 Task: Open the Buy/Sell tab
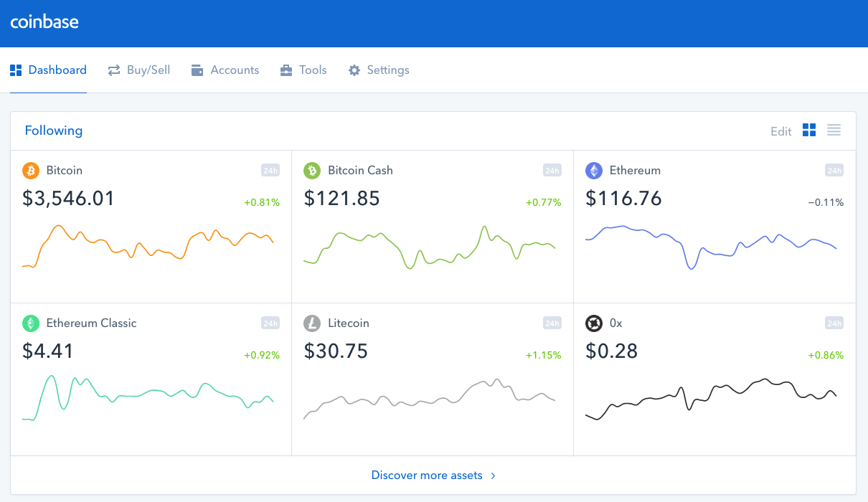[139, 70]
